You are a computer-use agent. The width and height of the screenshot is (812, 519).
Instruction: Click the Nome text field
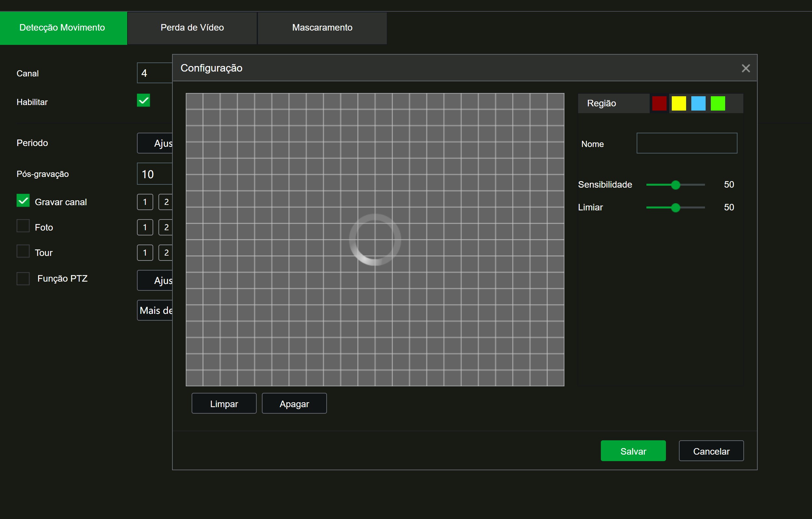[x=686, y=143]
